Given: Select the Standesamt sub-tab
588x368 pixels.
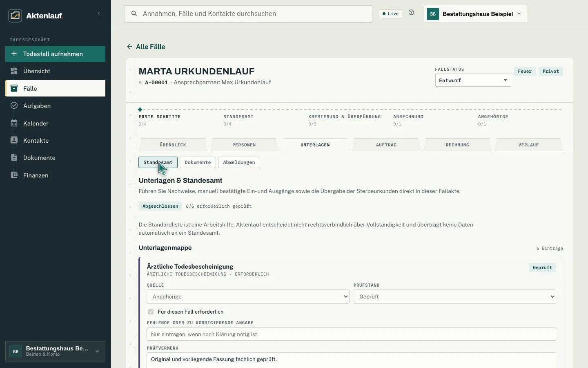Looking at the screenshot, I should (158, 162).
